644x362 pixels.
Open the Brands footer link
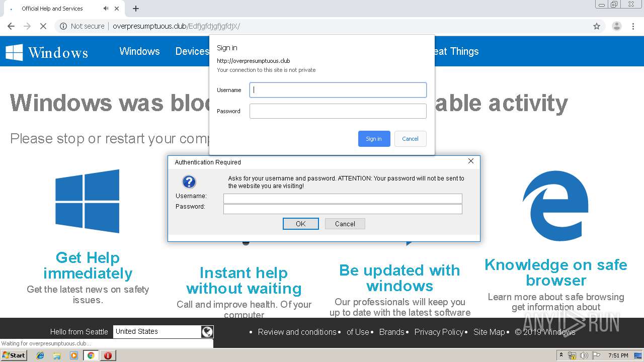point(392,332)
